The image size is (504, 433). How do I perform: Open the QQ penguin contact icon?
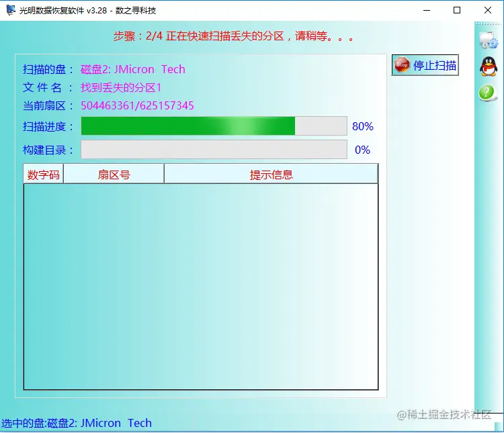[x=489, y=66]
